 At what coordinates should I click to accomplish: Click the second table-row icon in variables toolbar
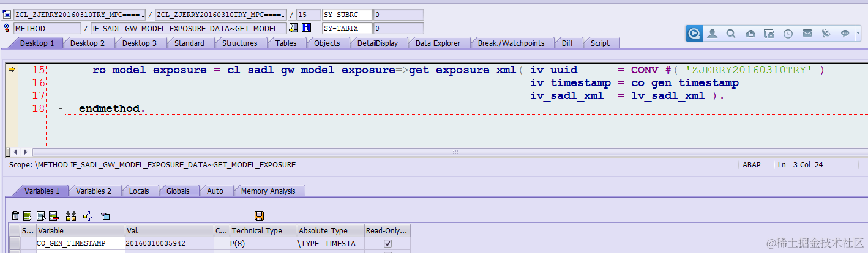[x=41, y=216]
